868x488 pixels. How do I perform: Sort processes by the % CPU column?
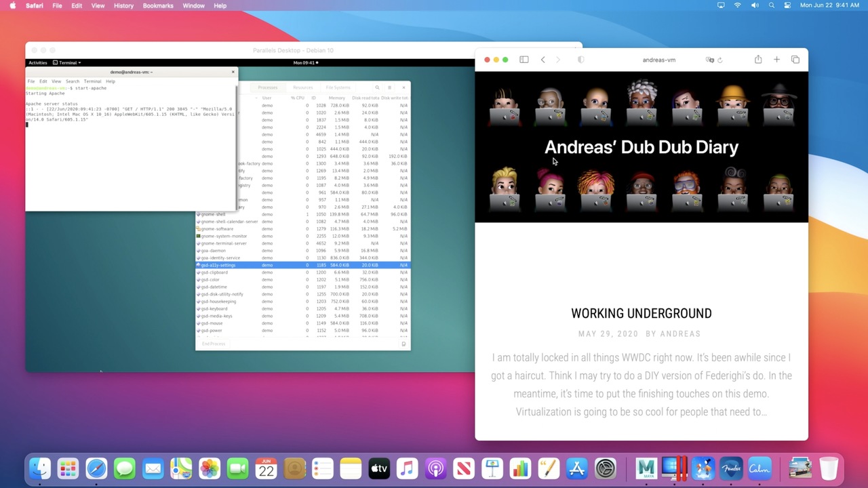pyautogui.click(x=298, y=98)
